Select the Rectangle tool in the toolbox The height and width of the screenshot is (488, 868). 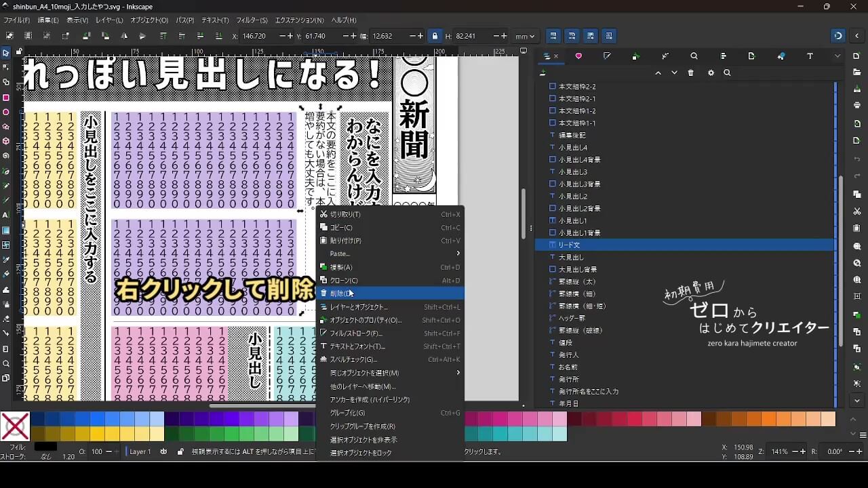(6, 98)
